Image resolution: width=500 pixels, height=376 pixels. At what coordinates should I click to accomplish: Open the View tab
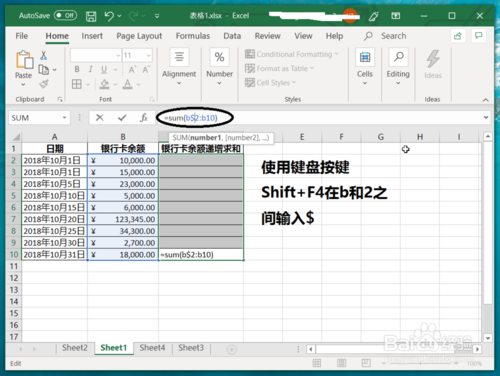[x=303, y=36]
